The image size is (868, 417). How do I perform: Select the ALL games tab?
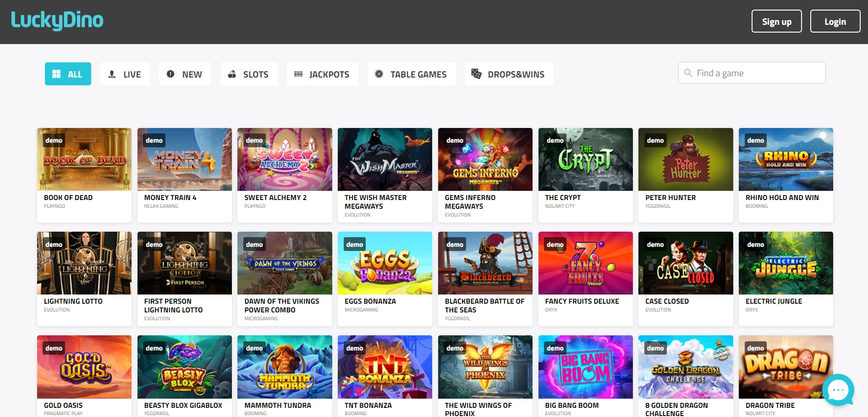pos(68,74)
